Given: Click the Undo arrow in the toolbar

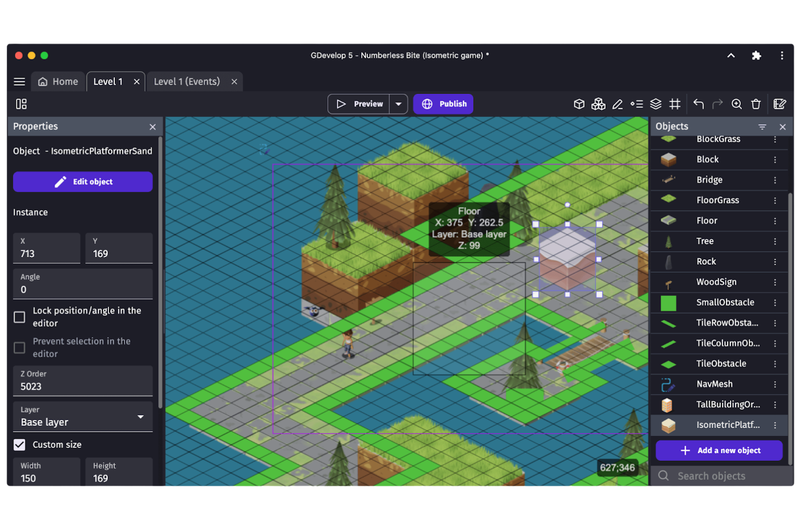Looking at the screenshot, I should pyautogui.click(x=698, y=104).
